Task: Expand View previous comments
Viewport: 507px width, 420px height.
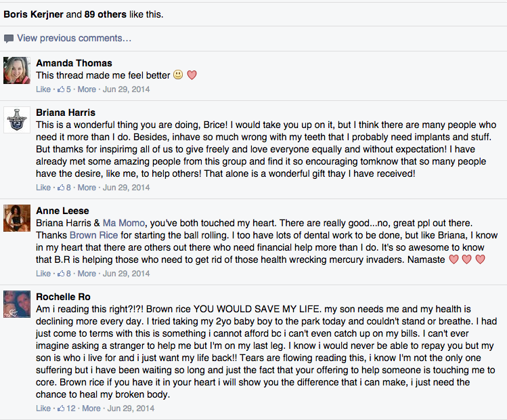Action: 74,39
